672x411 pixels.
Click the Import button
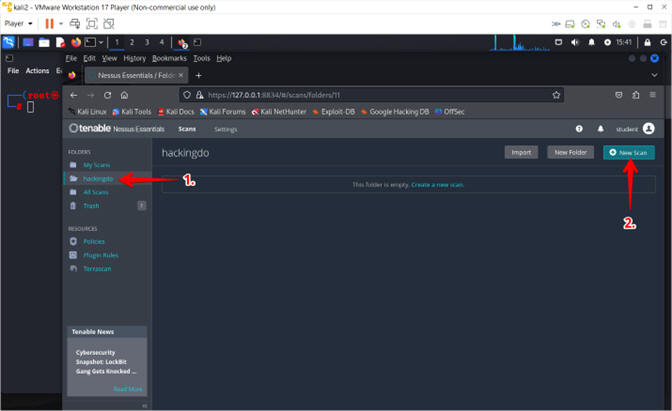(521, 153)
